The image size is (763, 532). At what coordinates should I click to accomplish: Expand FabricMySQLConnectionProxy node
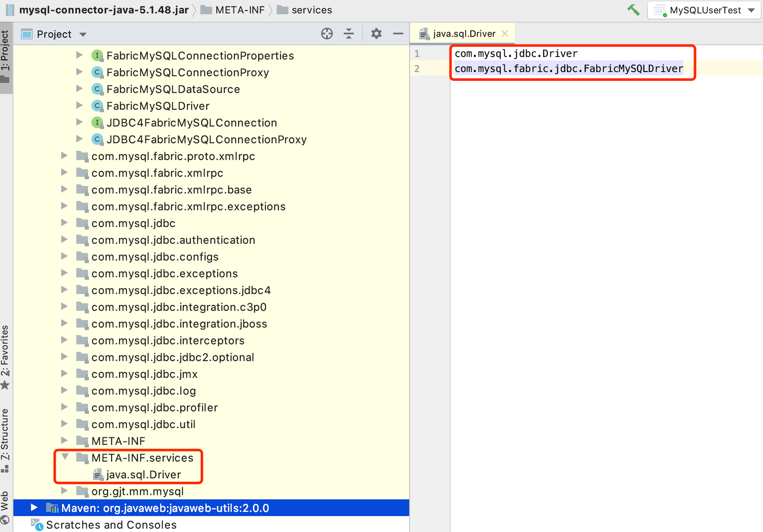(79, 72)
